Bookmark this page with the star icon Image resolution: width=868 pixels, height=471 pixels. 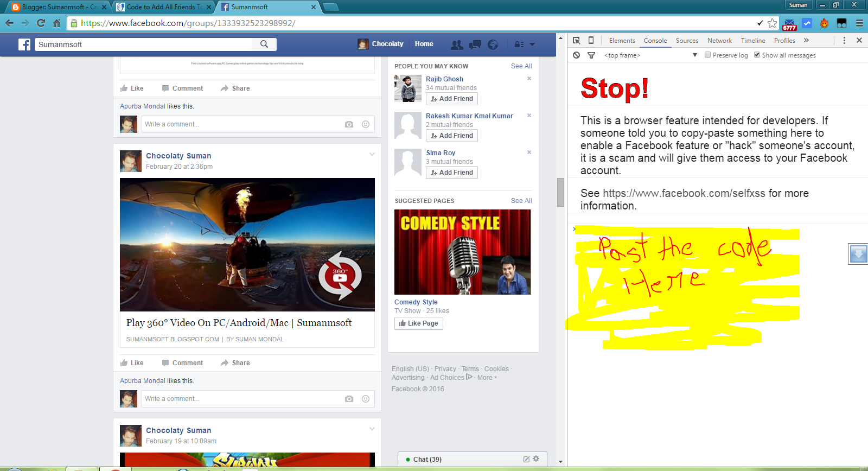[773, 23]
